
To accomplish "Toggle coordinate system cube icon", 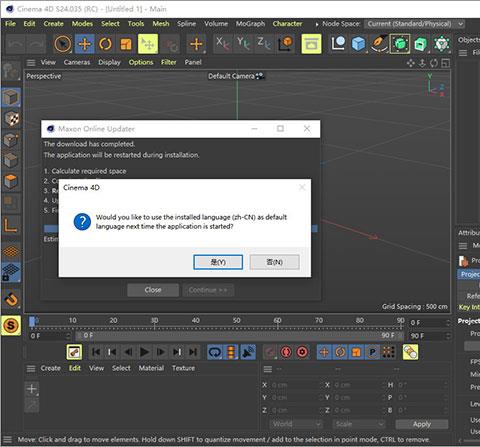I will coord(285,44).
